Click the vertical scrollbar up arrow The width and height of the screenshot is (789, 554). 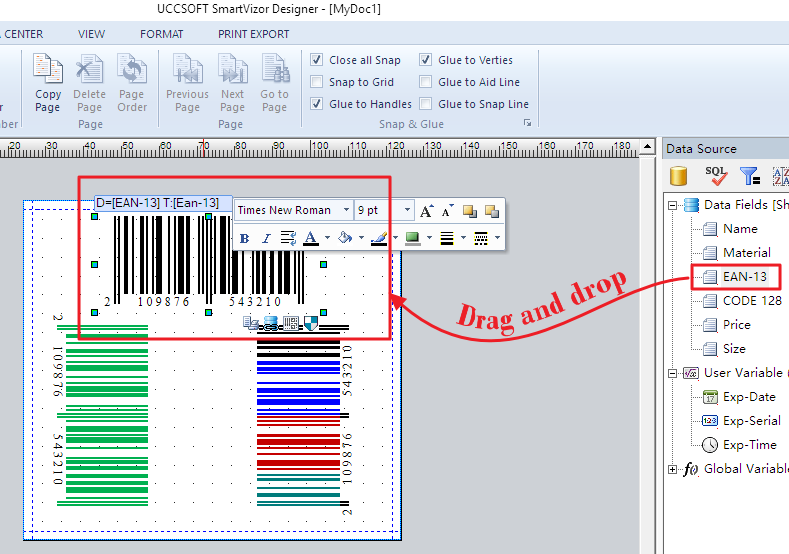pos(647,147)
